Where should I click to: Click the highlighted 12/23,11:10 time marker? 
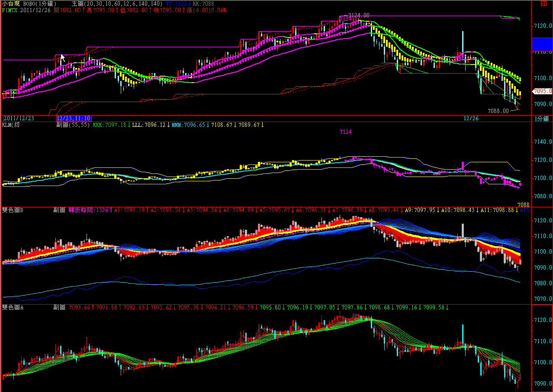click(x=74, y=118)
